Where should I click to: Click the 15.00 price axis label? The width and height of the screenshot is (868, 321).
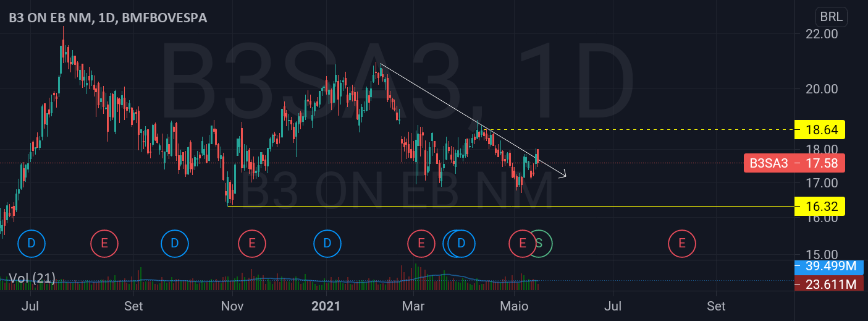821,254
